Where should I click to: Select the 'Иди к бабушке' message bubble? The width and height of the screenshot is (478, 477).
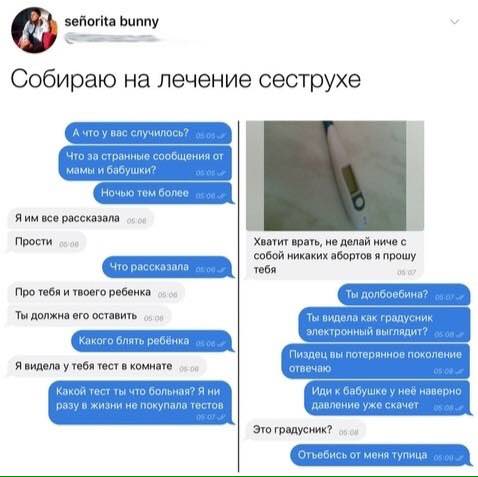pos(387,398)
